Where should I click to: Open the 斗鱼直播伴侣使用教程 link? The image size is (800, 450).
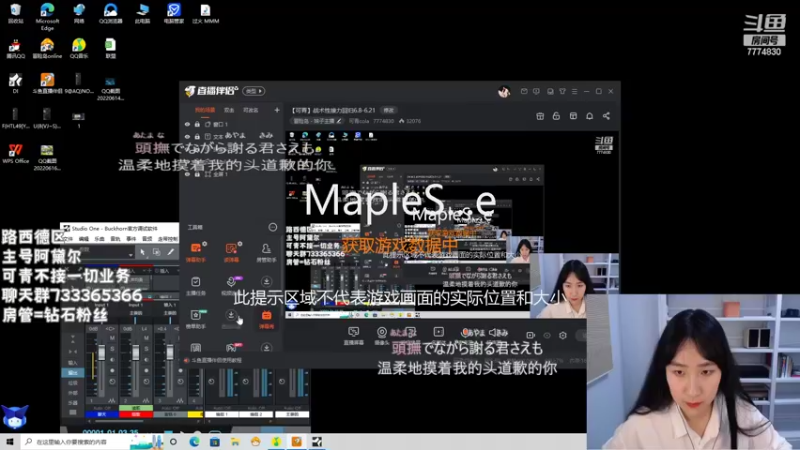[x=217, y=361]
